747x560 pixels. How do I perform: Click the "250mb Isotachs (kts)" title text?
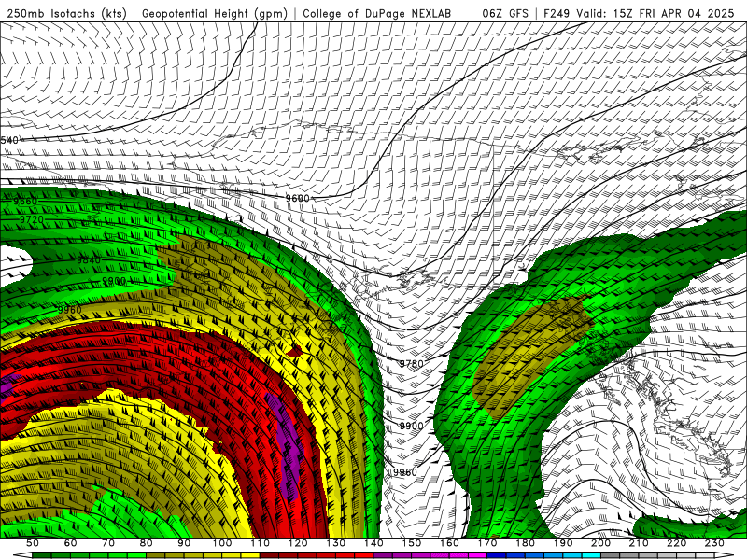66,13
